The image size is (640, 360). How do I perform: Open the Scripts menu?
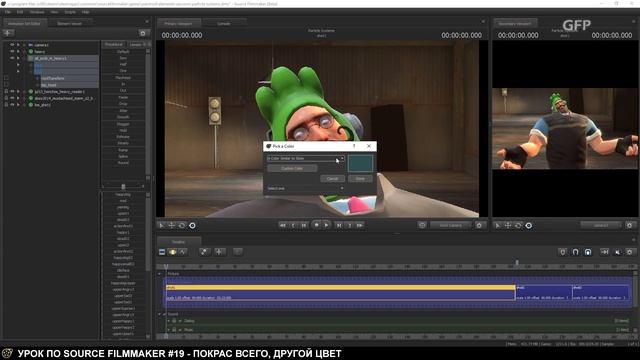click(70, 12)
